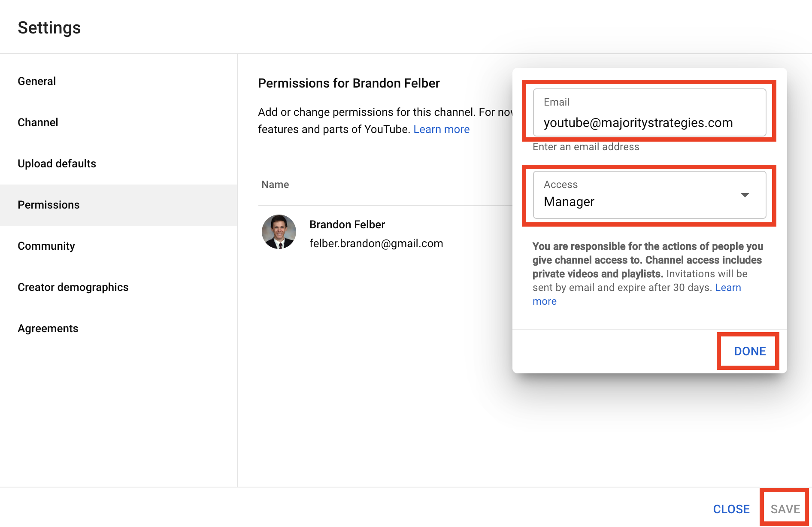Open Community settings section
Screen dimensions: 812x527
coord(118,246)
